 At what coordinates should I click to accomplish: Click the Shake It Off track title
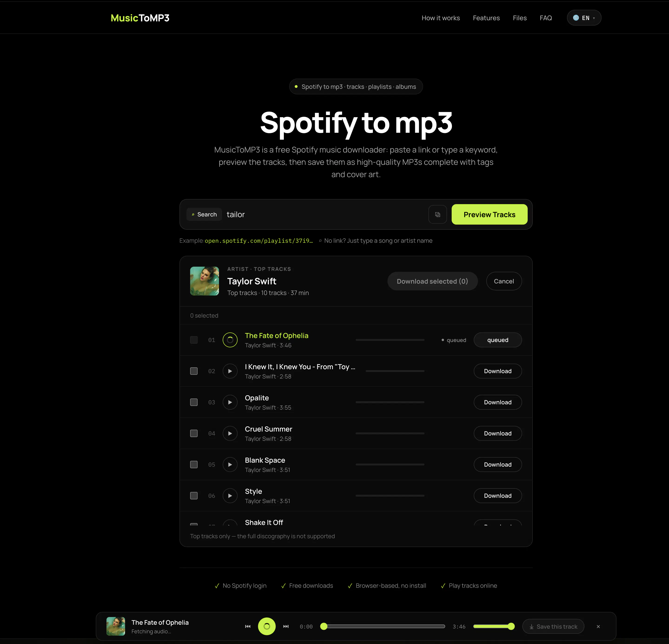pyautogui.click(x=264, y=522)
